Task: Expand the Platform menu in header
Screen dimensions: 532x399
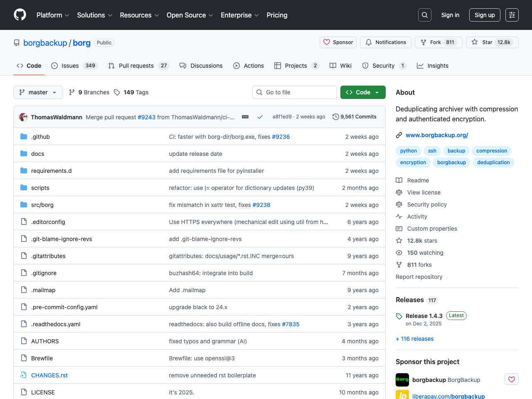Action: (53, 15)
